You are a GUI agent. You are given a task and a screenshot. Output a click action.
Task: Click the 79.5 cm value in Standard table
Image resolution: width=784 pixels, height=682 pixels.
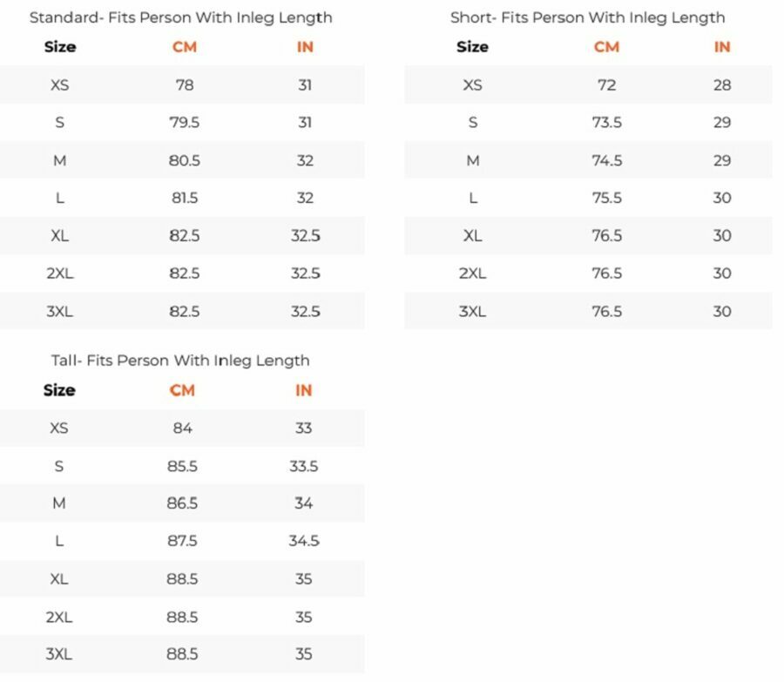coord(184,123)
